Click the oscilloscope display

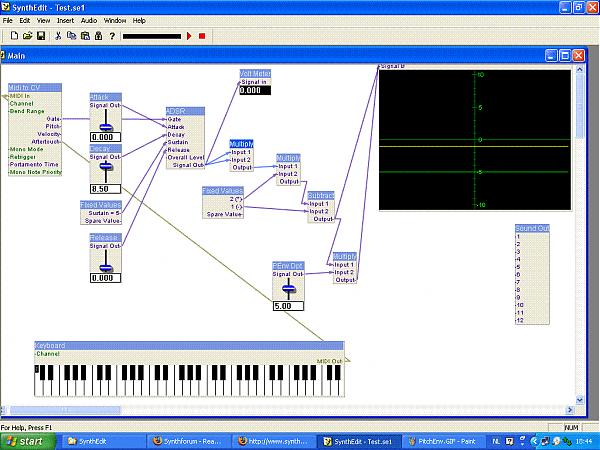point(475,140)
